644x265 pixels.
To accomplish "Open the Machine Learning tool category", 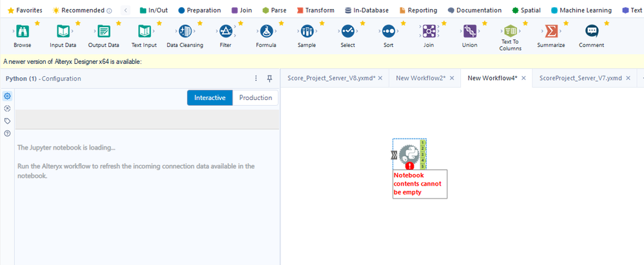I will pyautogui.click(x=581, y=10).
